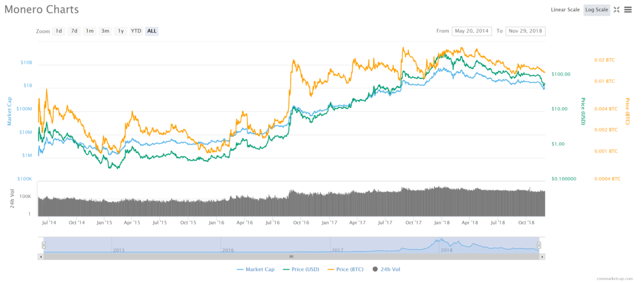Click the $100K axis label
Screen dimensions: 644x282
[24, 179]
